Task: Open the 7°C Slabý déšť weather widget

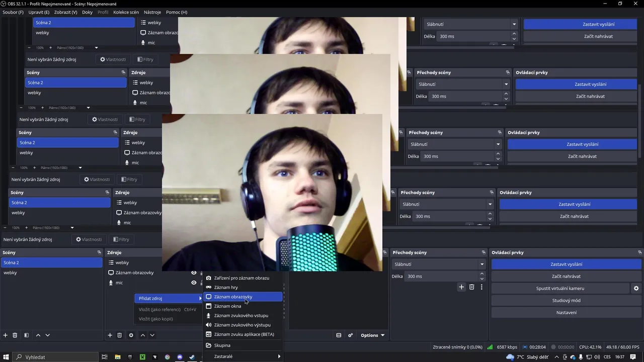Action: [x=528, y=357]
